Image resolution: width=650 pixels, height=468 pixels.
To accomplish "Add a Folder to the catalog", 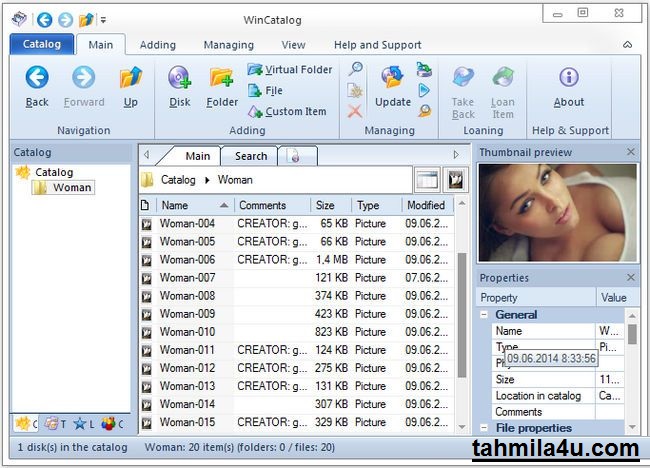I will coord(222,87).
